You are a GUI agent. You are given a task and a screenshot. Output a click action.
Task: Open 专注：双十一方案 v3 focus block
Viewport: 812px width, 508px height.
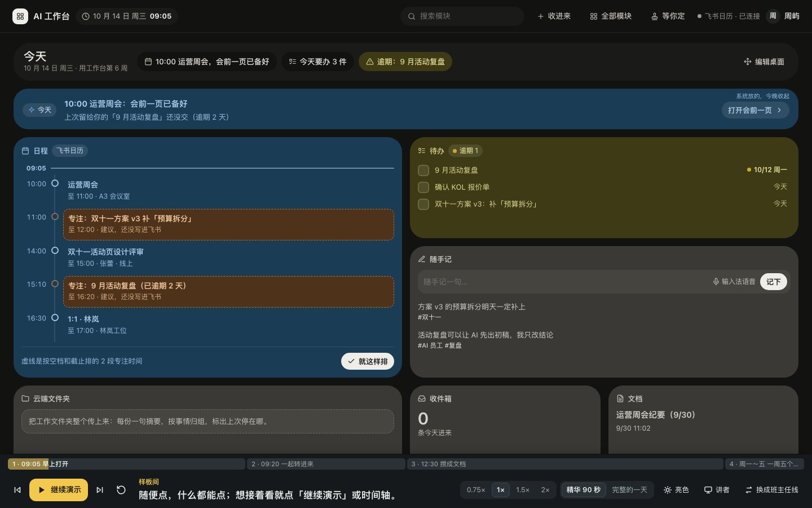point(228,224)
